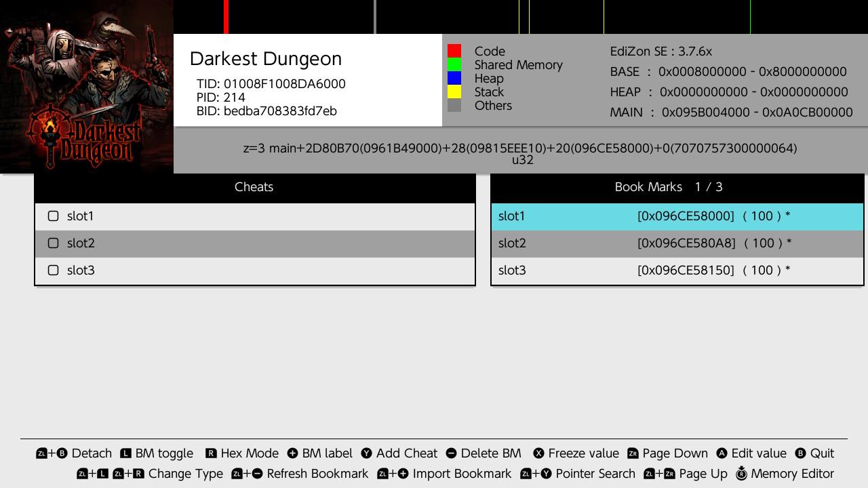Click the Y button glyph beside Add Cheat

[366, 453]
